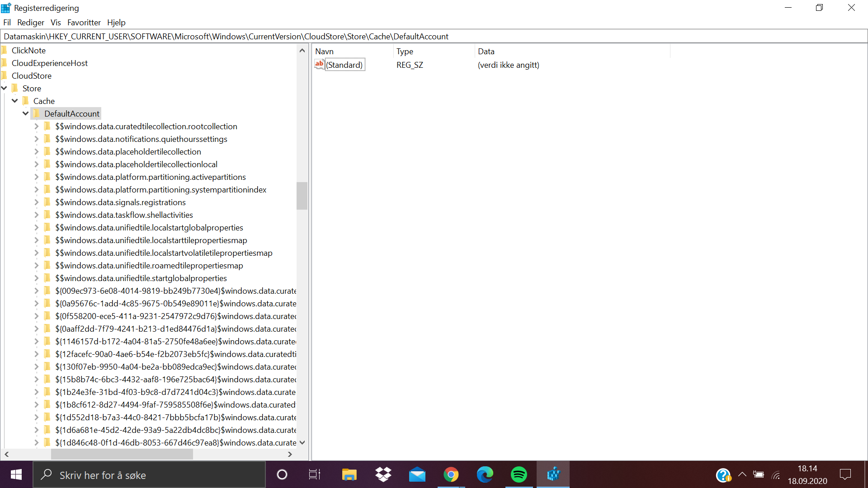Viewport: 868px width, 488px height.
Task: Expand the $$windows.data.taskflow.shellactivities key
Action: [x=37, y=215]
